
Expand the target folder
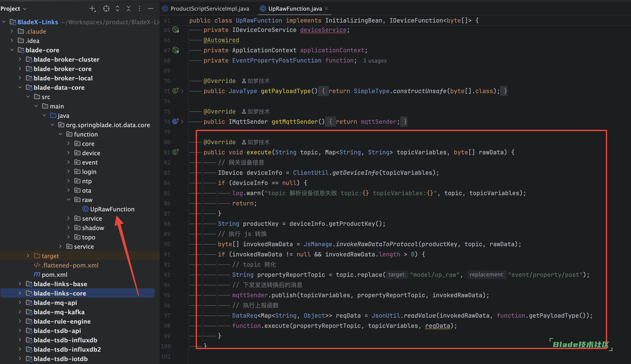point(28,256)
